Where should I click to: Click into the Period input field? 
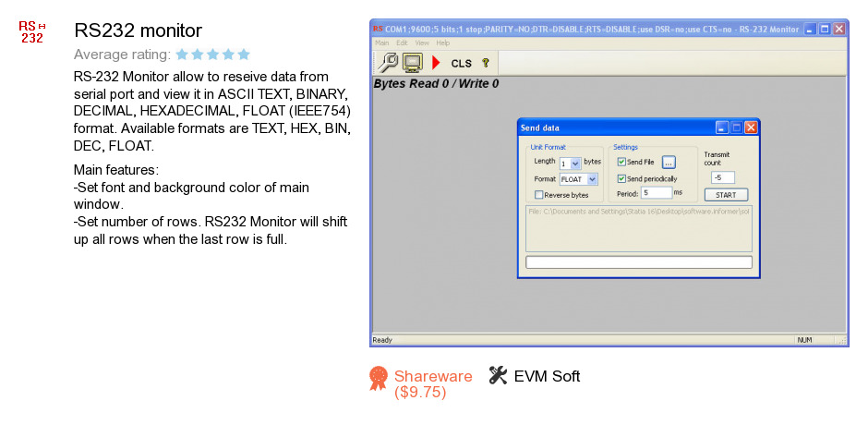(x=657, y=193)
